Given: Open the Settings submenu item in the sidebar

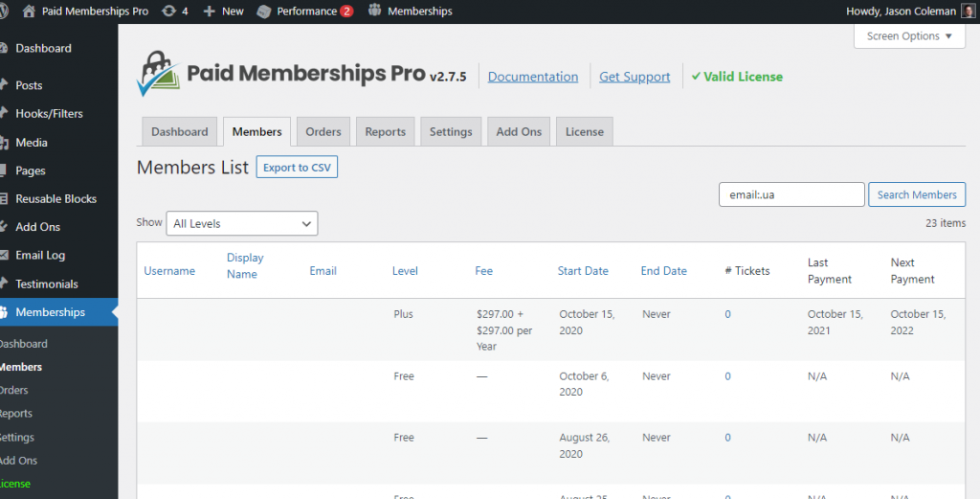Looking at the screenshot, I should [17, 437].
